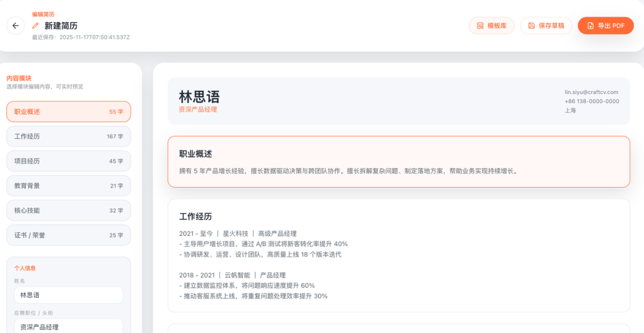Click the bullet about A/B 测试 conversion 40%
Viewport: 644px width, 333px height.
[x=264, y=244]
